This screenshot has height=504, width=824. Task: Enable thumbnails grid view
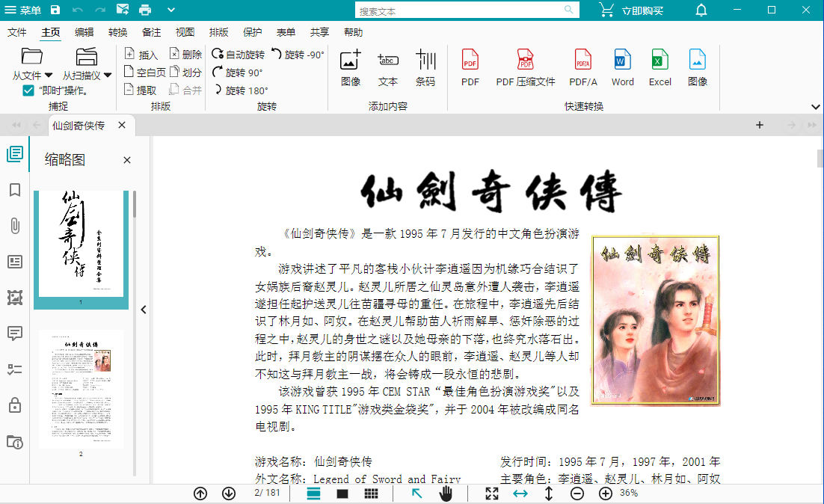click(x=371, y=494)
